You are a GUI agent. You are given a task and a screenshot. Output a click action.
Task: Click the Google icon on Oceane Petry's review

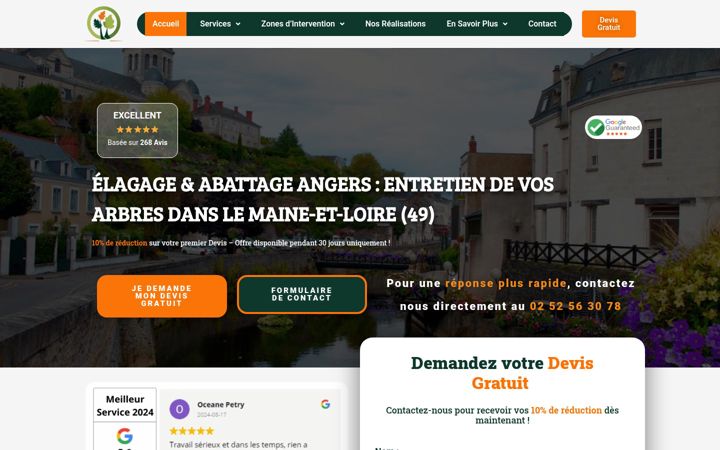[x=326, y=404]
